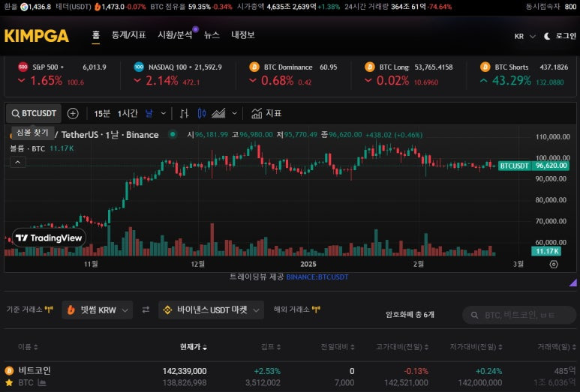Select the 날 daily timeframe
Image resolution: width=580 pixels, height=392 pixels.
pyautogui.click(x=149, y=113)
